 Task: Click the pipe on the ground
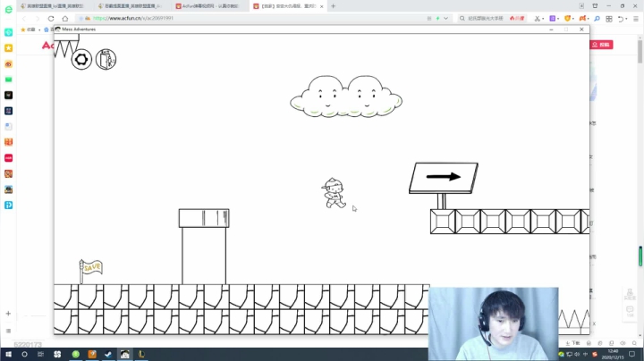pyautogui.click(x=204, y=246)
